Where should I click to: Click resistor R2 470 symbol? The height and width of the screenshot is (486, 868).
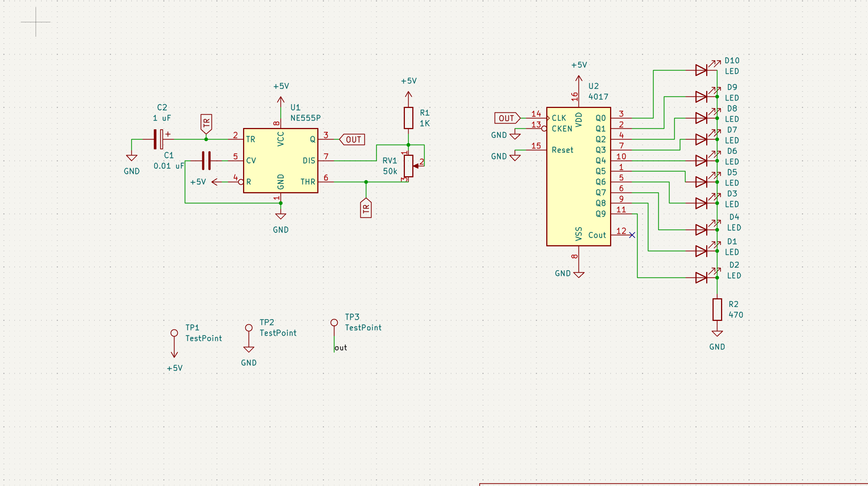(x=717, y=309)
